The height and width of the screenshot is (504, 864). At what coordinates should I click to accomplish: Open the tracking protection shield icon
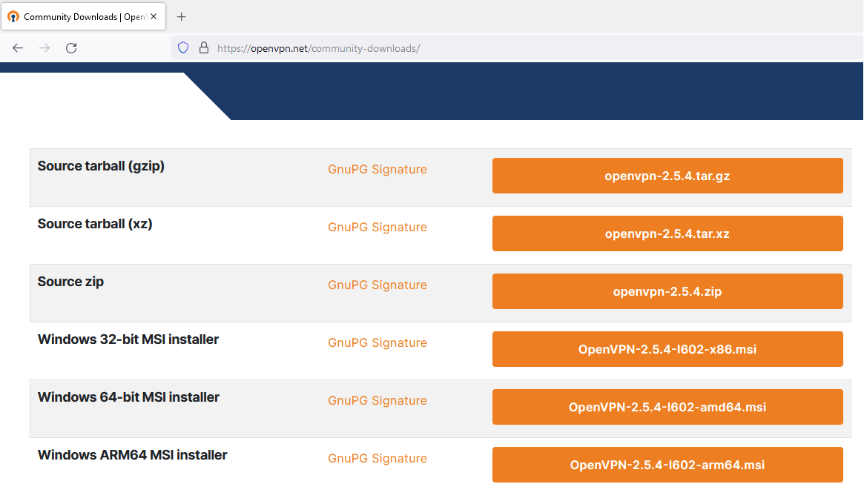pyautogui.click(x=183, y=48)
